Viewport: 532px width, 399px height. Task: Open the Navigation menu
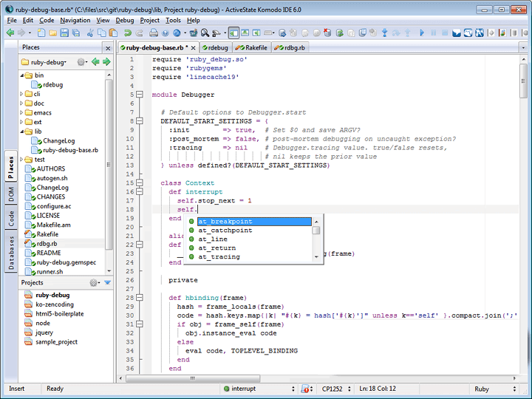tap(75, 21)
